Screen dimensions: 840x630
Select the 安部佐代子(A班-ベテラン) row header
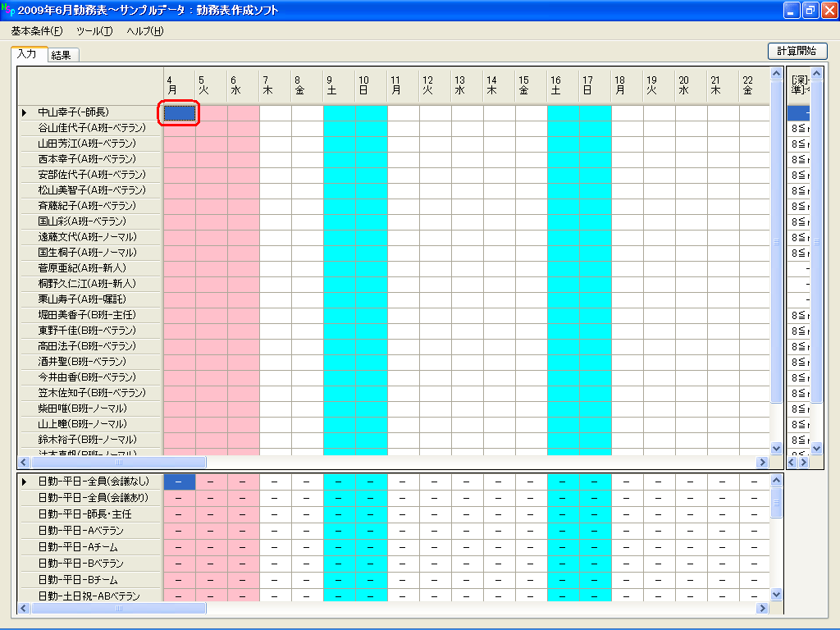[x=90, y=175]
